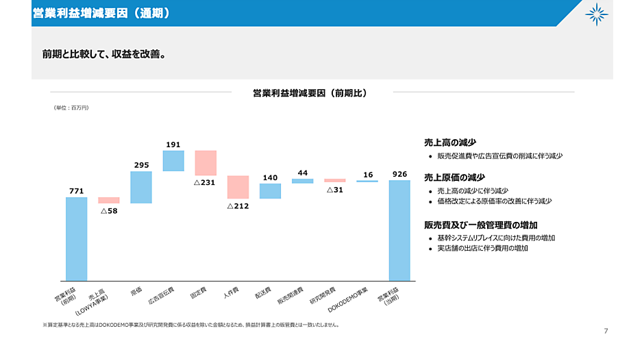Click the axis label 研究開発費
644x337 pixels.
click(x=323, y=295)
